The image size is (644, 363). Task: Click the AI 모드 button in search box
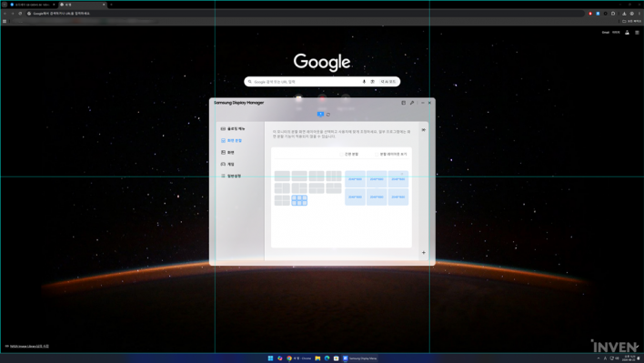pyautogui.click(x=388, y=82)
